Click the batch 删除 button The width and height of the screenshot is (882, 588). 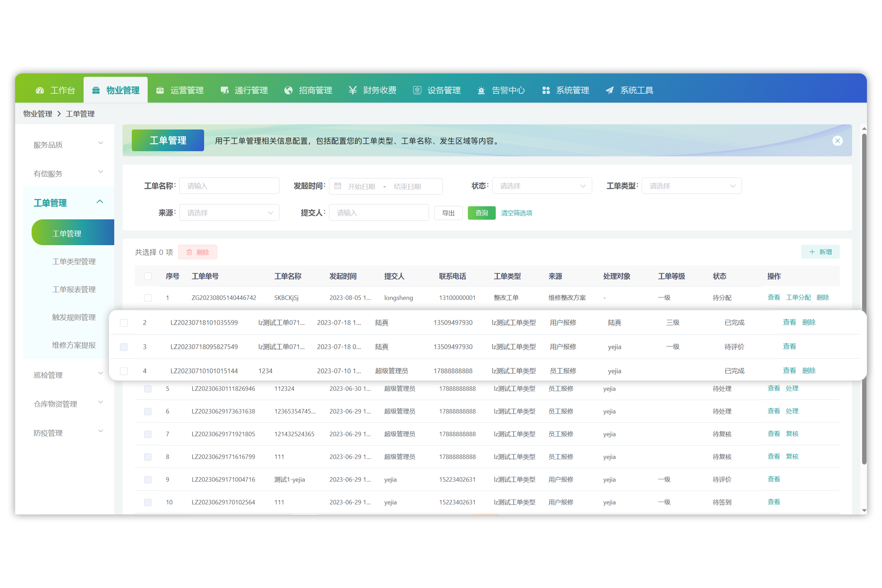click(198, 252)
